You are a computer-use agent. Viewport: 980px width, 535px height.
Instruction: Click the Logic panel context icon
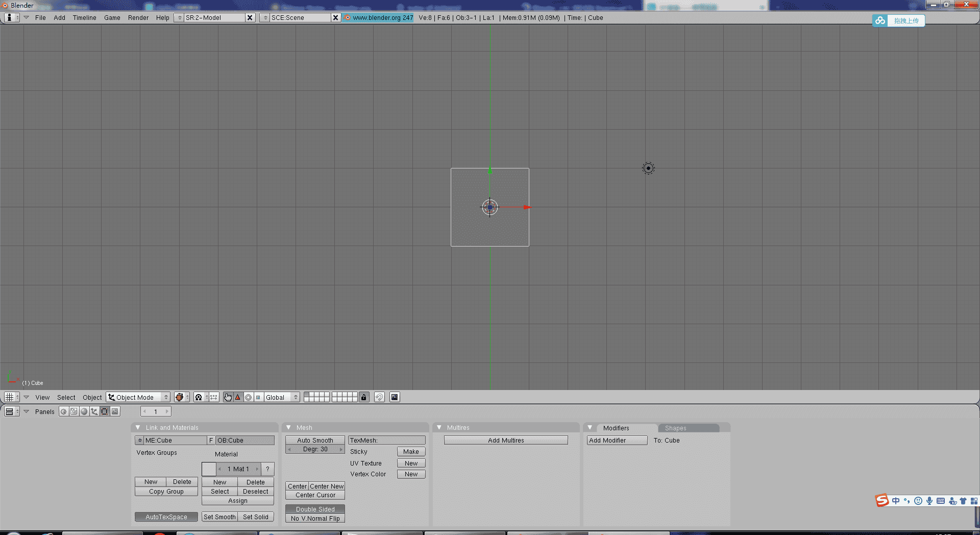point(63,411)
